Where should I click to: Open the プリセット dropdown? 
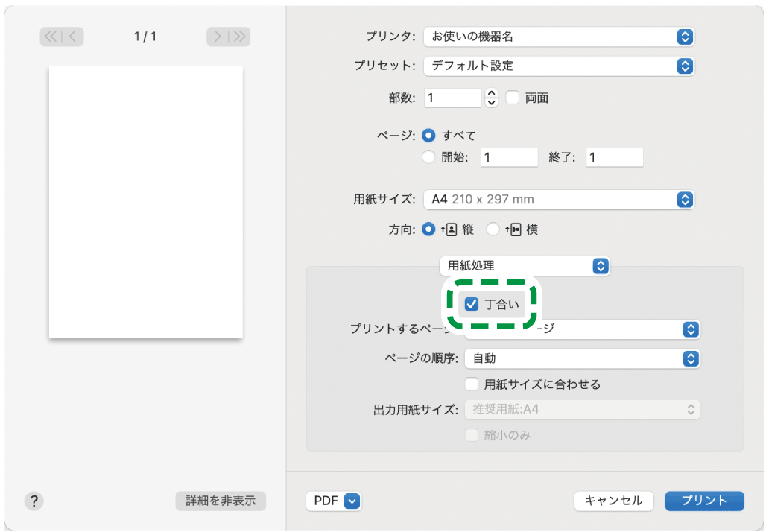point(559,66)
